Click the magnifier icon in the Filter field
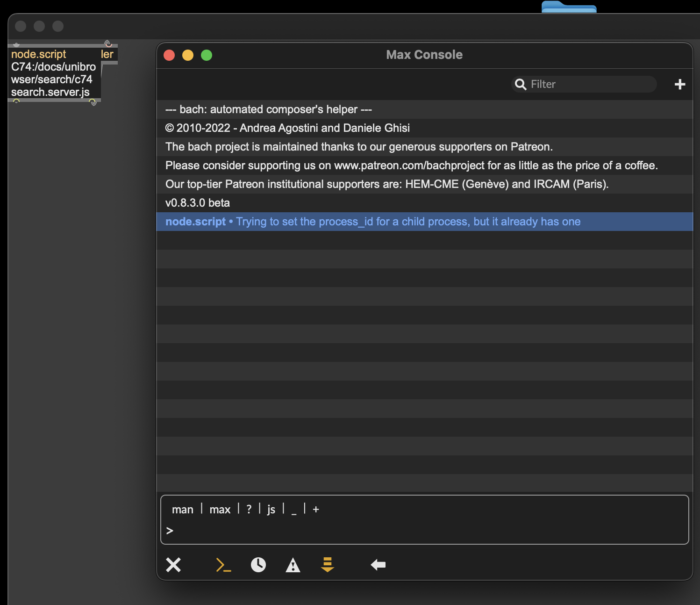This screenshot has height=605, width=700. tap(521, 84)
